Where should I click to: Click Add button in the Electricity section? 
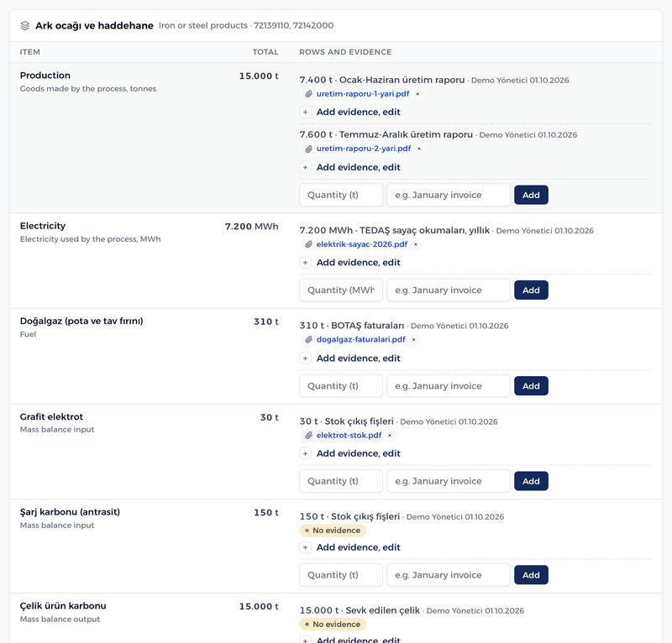click(531, 290)
